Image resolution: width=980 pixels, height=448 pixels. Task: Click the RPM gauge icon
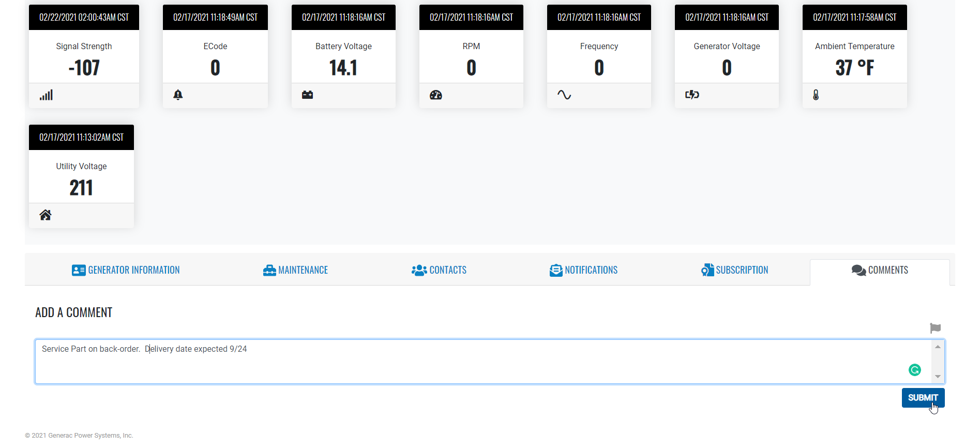click(436, 95)
